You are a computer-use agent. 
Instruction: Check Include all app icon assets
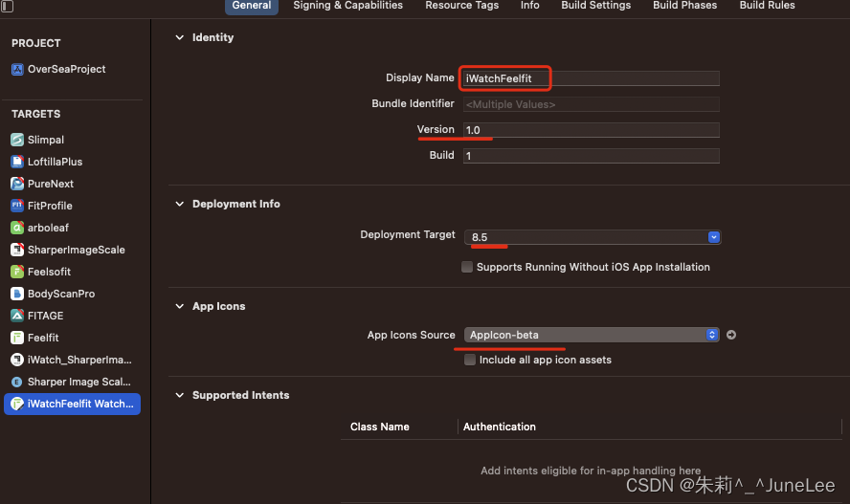470,360
